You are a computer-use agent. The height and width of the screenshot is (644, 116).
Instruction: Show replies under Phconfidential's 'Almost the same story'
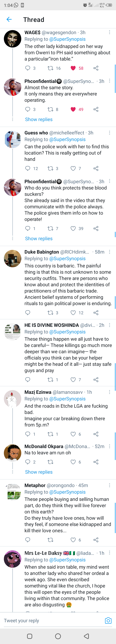click(x=39, y=119)
